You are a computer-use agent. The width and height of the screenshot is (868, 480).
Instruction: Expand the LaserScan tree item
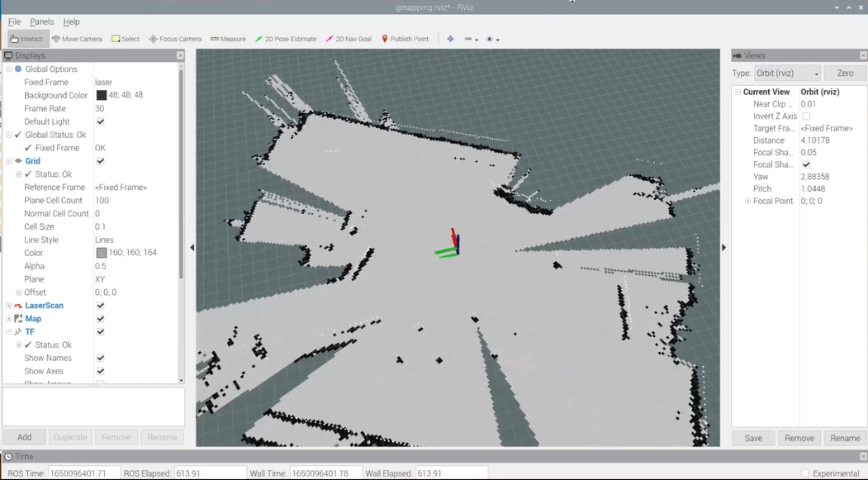9,306
